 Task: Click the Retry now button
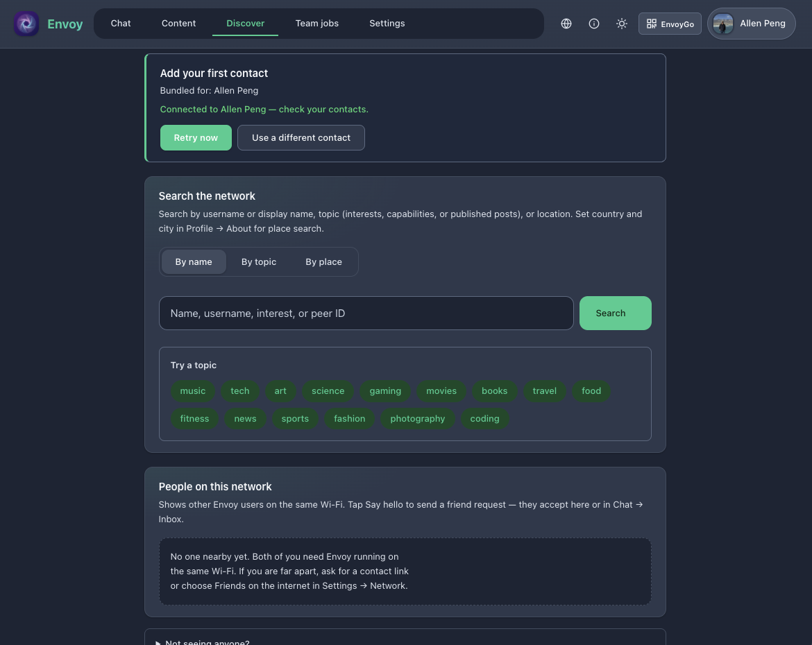tap(196, 138)
